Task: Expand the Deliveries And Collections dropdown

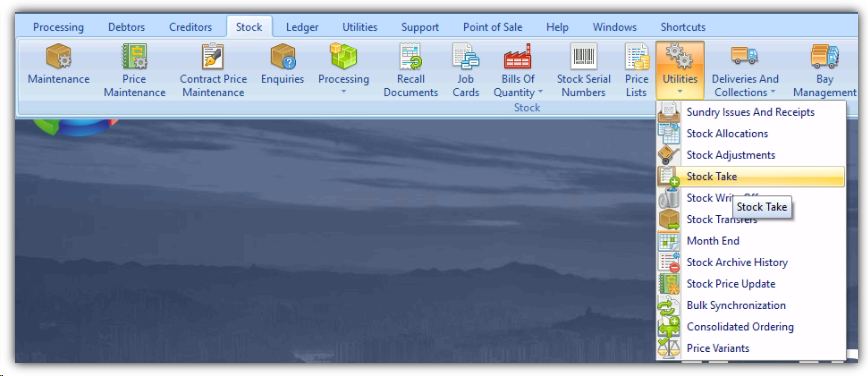Action: (x=745, y=70)
